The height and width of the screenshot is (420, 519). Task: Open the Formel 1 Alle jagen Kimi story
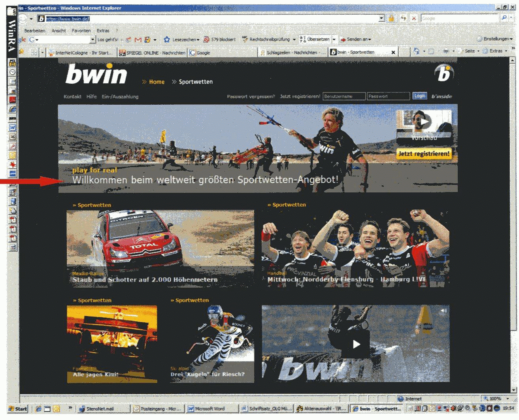(112, 344)
